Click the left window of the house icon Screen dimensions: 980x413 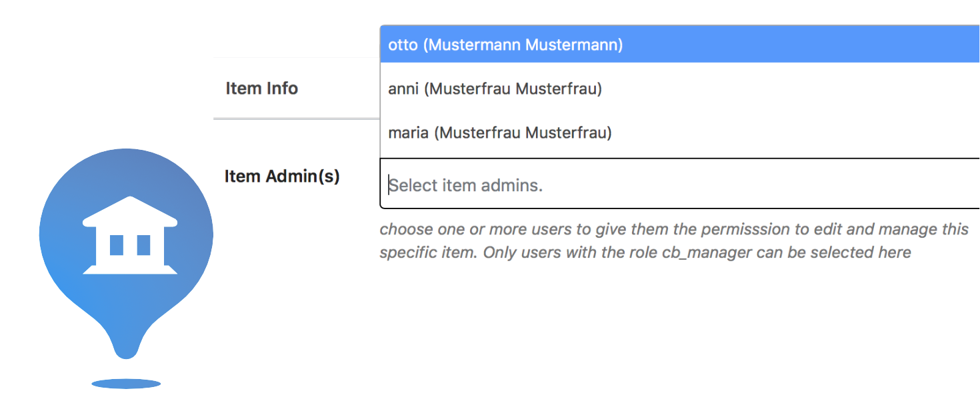point(117,245)
